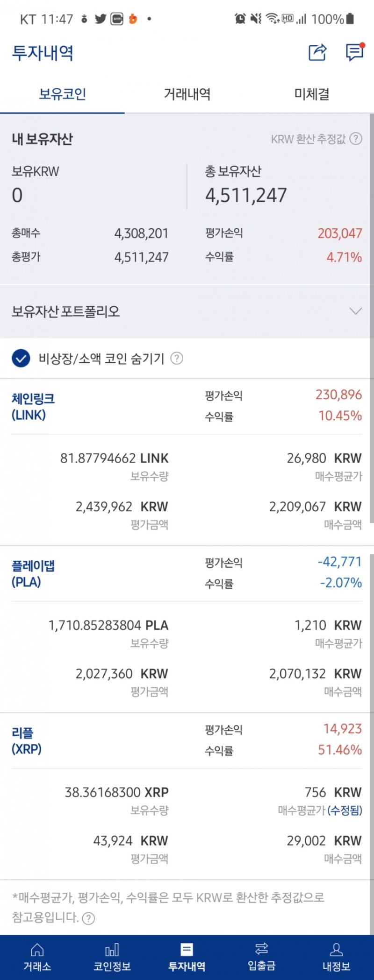Tap the share icon at top right
This screenshot has height=980, width=374.
point(317,53)
